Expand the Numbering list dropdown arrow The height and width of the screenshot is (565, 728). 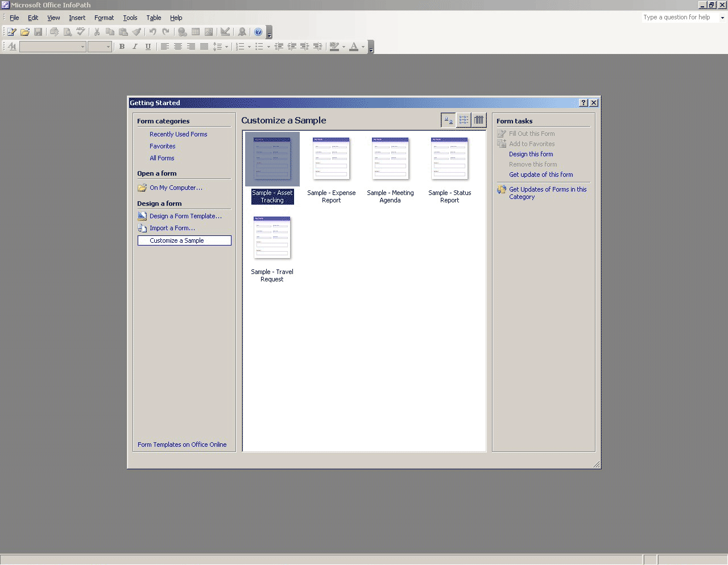[x=249, y=47]
